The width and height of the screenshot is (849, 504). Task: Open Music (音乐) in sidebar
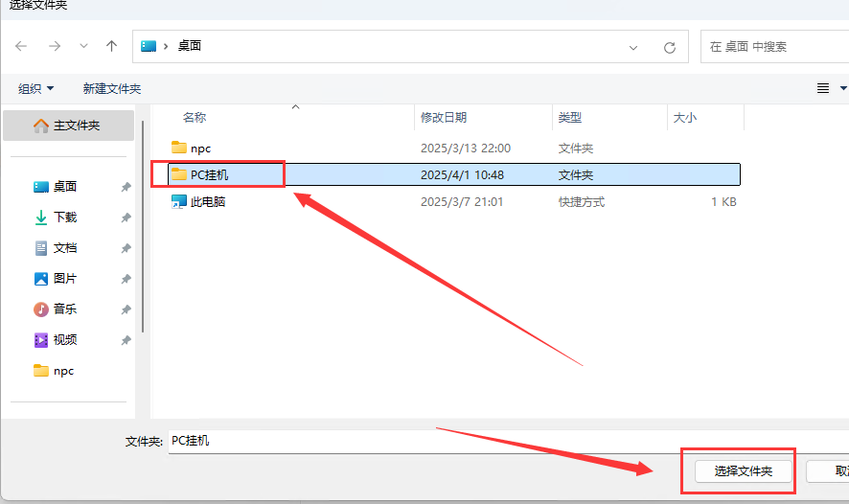coord(64,309)
